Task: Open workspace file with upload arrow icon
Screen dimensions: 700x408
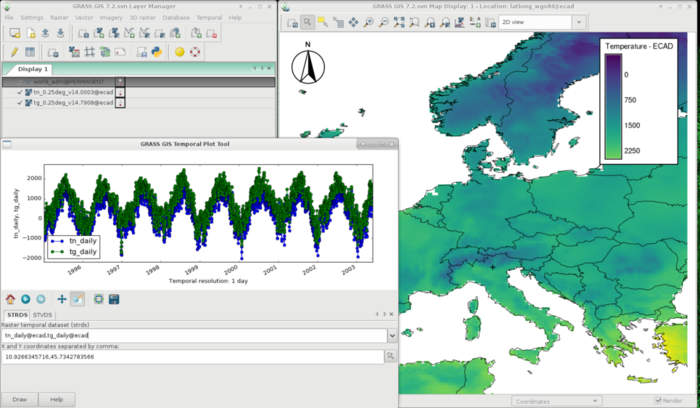Action: (x=45, y=33)
